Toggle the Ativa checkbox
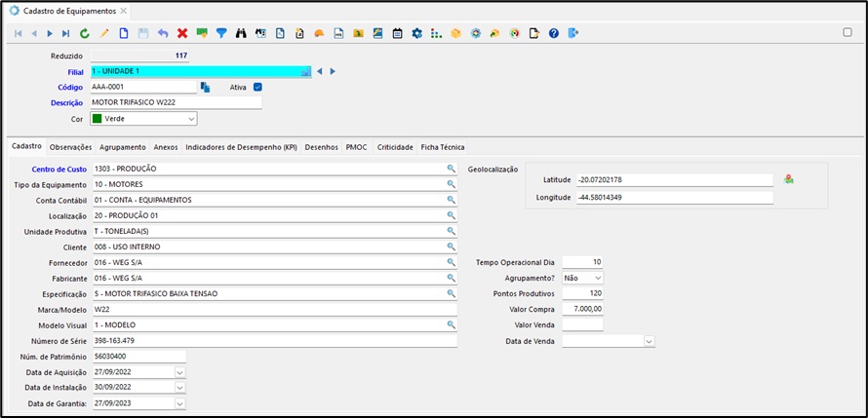Screen dimensions: 868x418 tap(257, 87)
